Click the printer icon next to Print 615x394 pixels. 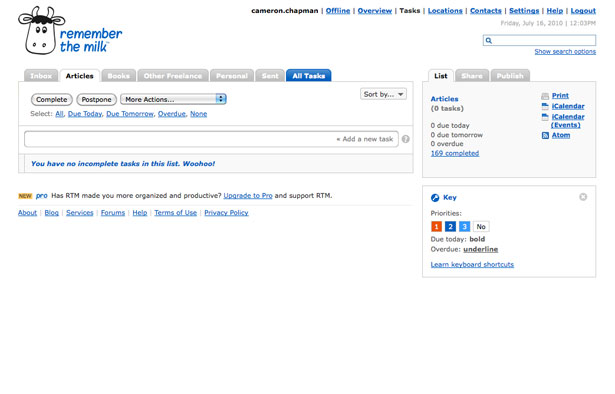coord(545,96)
